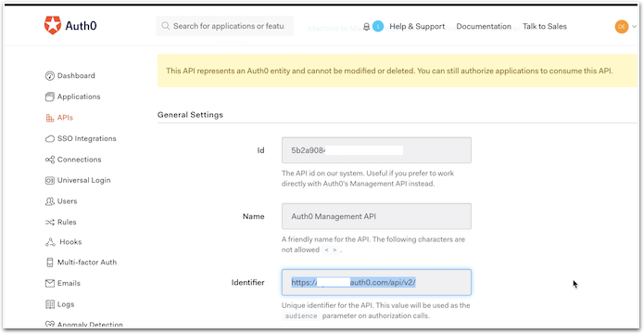The image size is (644, 334).
Task: Open the Emails envelope icon
Action: tap(50, 283)
